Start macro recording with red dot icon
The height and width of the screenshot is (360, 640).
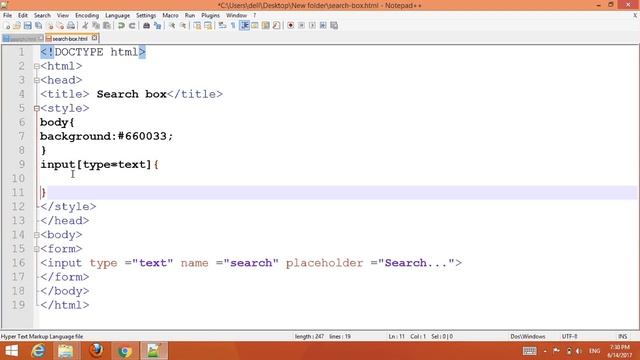tap(291, 26)
